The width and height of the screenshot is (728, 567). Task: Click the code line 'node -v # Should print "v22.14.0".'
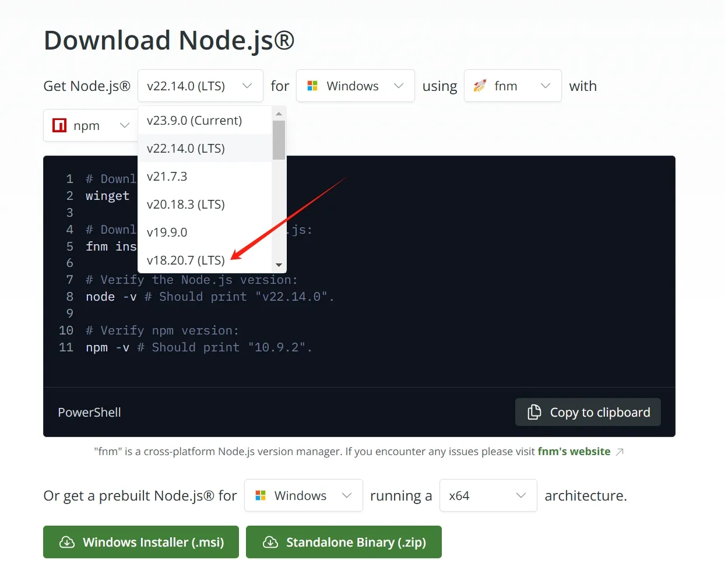click(x=210, y=297)
